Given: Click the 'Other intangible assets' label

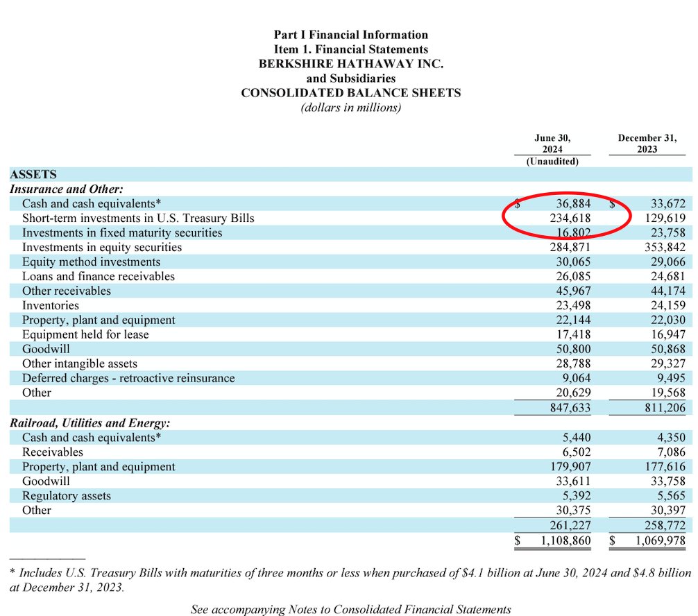Looking at the screenshot, I should [x=80, y=363].
